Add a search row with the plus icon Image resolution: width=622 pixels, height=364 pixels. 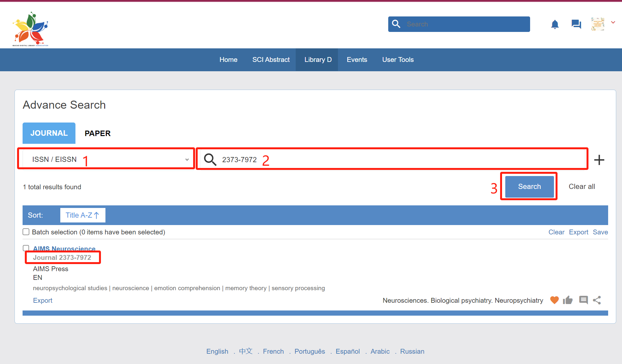pyautogui.click(x=599, y=160)
